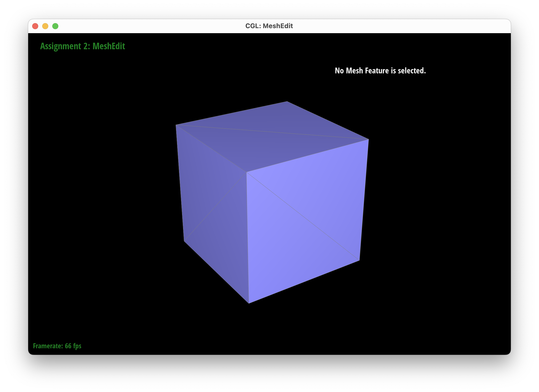Select the front center vertex where three faces meet

246,172
